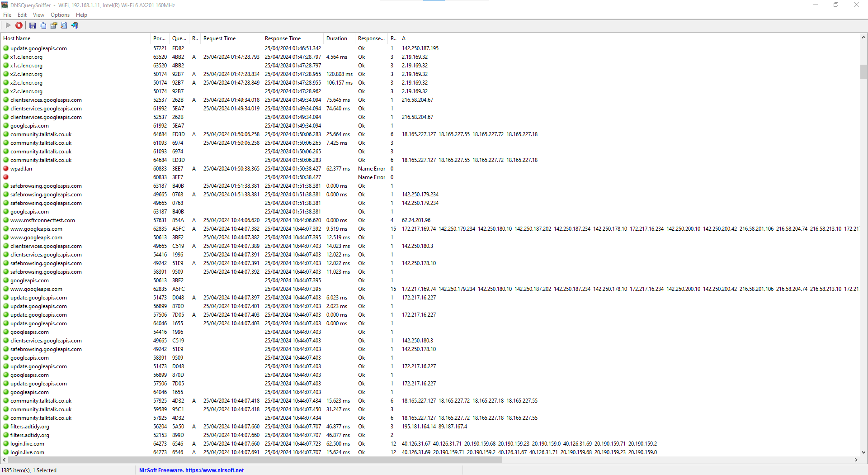Screen dimensions: 868x475
Task: Sort entries by the Response Time column
Action: coord(283,38)
